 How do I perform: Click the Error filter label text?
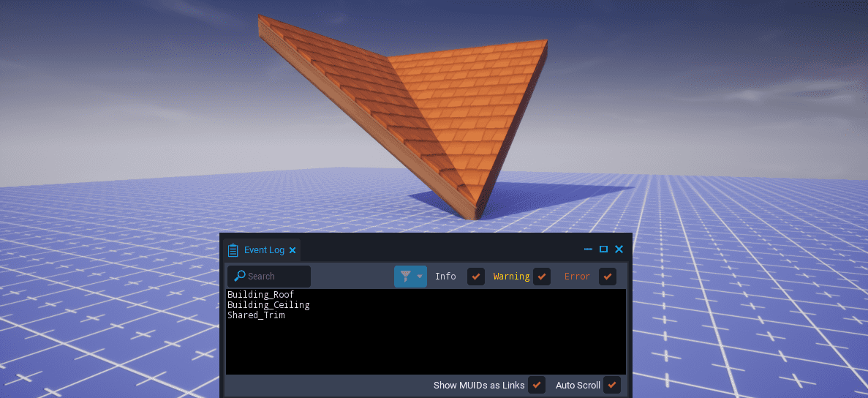click(577, 277)
